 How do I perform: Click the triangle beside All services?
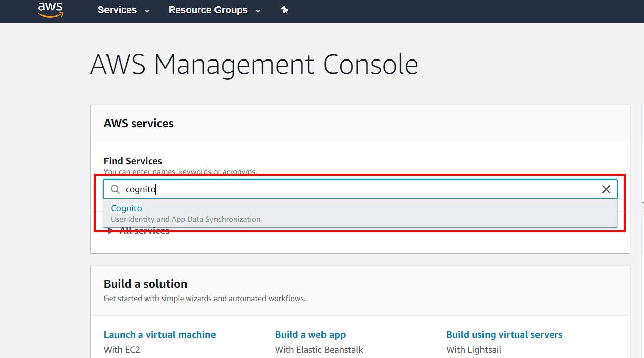click(110, 230)
